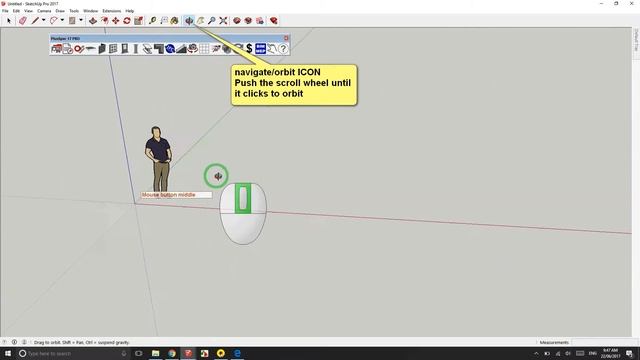The height and width of the screenshot is (360, 640).
Task: Open Microsoft Edge from taskbar
Action: click(x=237, y=353)
